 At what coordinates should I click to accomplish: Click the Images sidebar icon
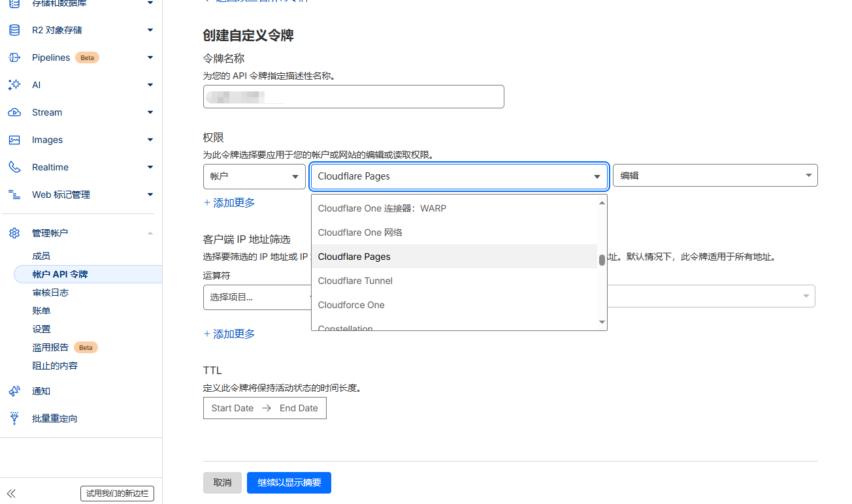coord(14,140)
